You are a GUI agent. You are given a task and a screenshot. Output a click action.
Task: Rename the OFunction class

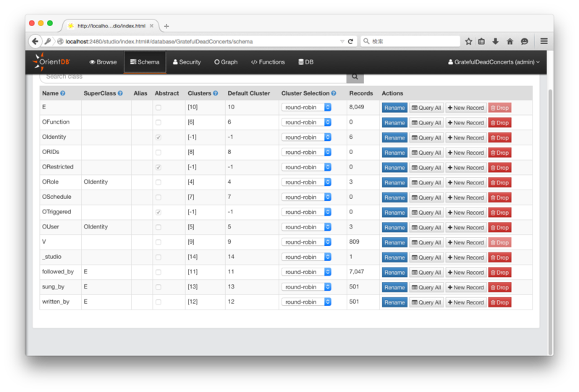(394, 123)
